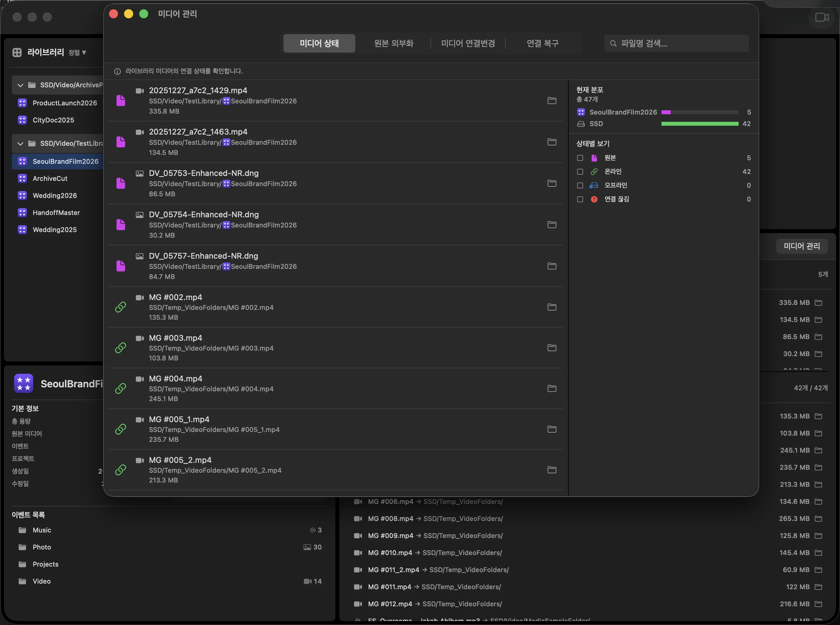This screenshot has width=840, height=625.
Task: Show MG #005_2.mp4 in folder via icon
Action: (552, 470)
